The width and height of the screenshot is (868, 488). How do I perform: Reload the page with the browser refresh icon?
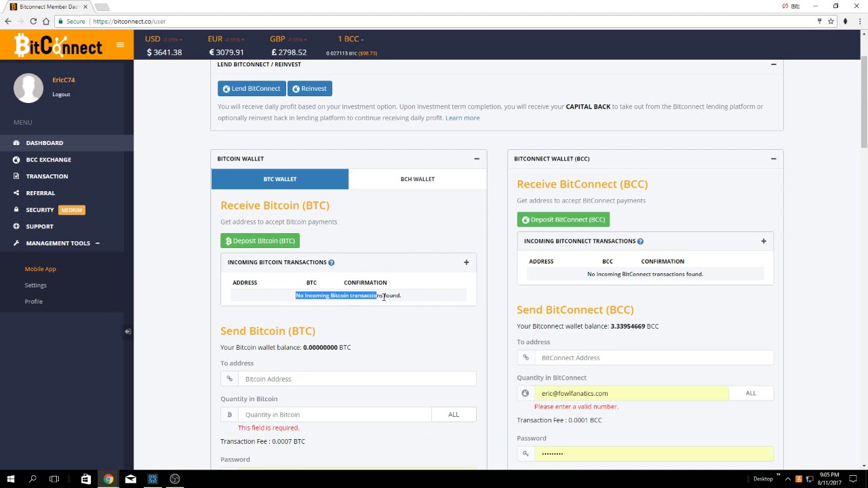[x=33, y=21]
